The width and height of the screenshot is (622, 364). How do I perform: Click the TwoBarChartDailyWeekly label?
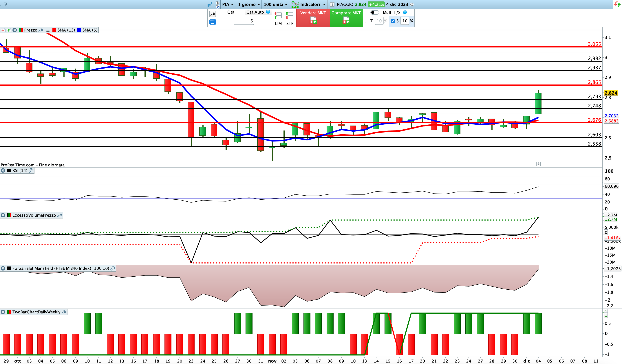pos(36,312)
